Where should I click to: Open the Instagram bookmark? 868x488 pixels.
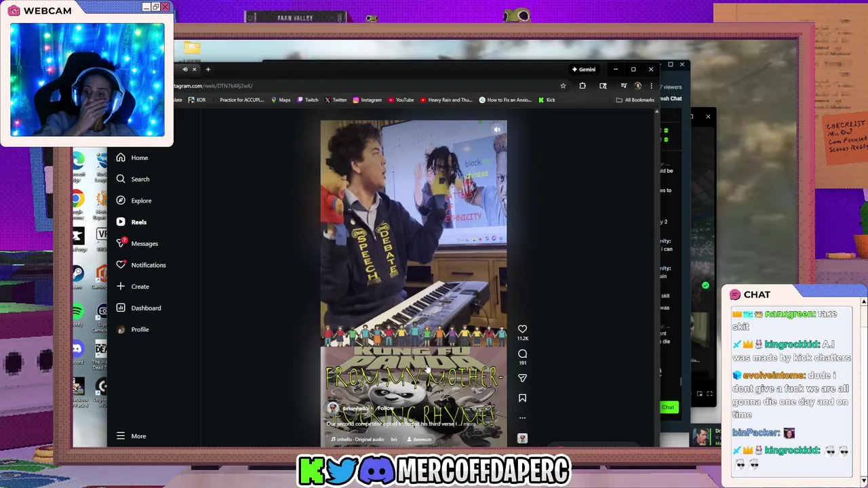point(367,100)
